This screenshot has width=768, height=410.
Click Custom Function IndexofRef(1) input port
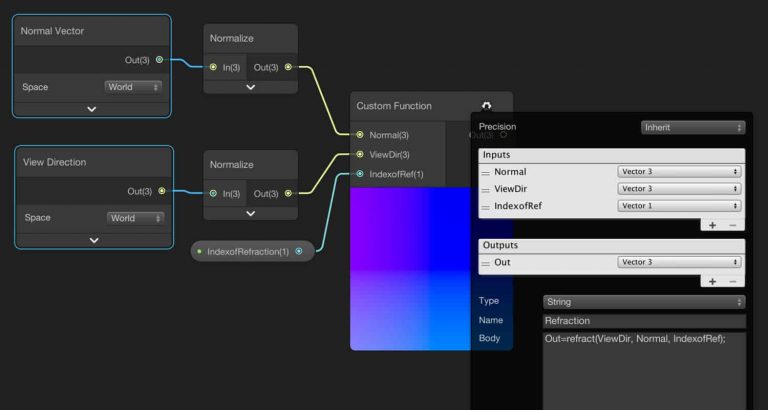pyautogui.click(x=360, y=174)
